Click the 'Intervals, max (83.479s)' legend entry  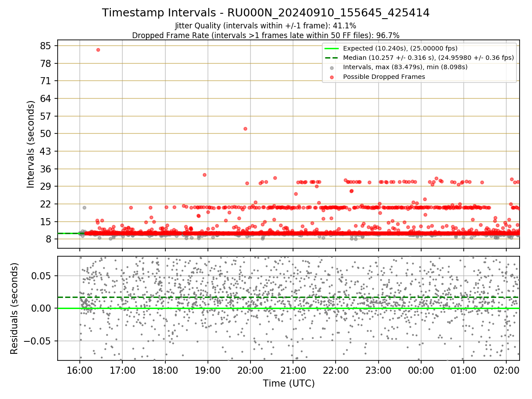click(x=405, y=67)
